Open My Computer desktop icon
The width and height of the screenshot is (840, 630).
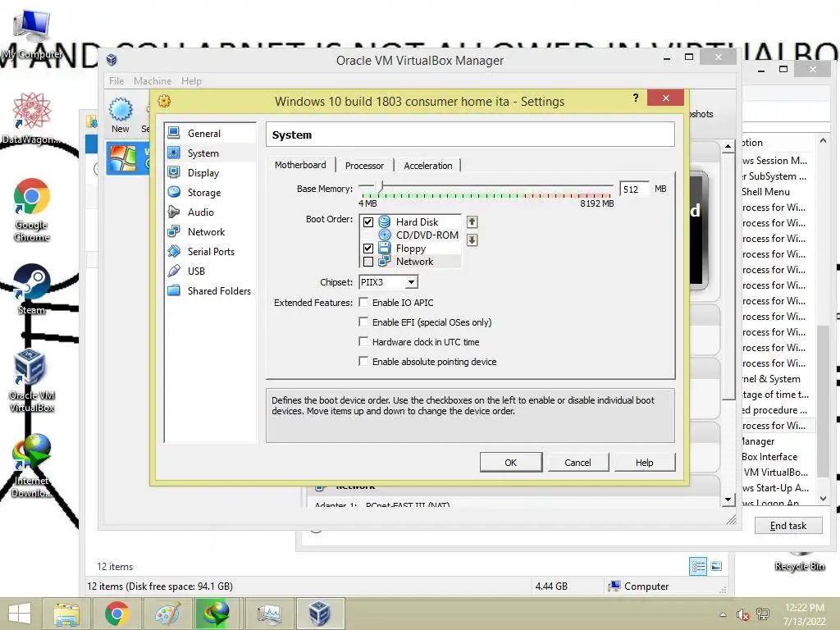click(32, 34)
